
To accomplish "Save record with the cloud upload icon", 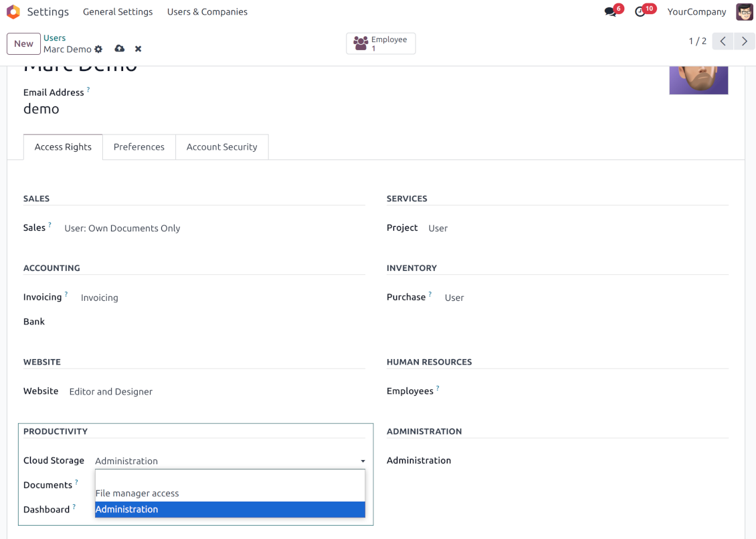I will [120, 49].
